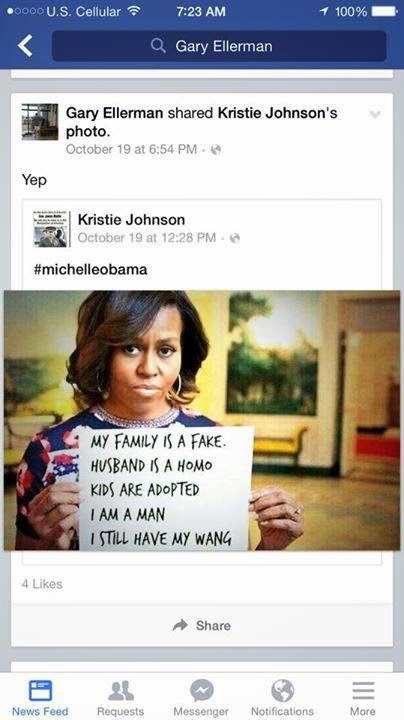
Task: Open the Messenger tab icon
Action: click(202, 690)
